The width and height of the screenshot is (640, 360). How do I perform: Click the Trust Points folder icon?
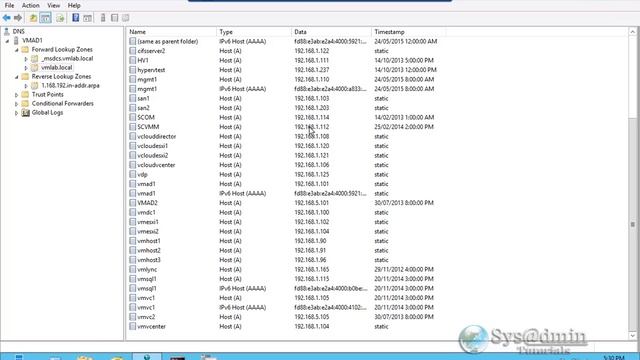point(25,95)
